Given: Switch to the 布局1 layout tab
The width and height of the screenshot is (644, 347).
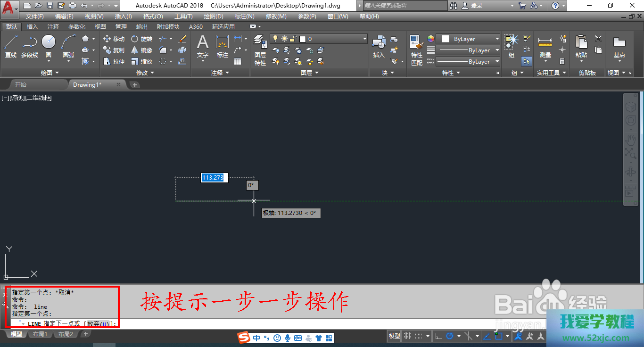Looking at the screenshot, I should pos(40,334).
